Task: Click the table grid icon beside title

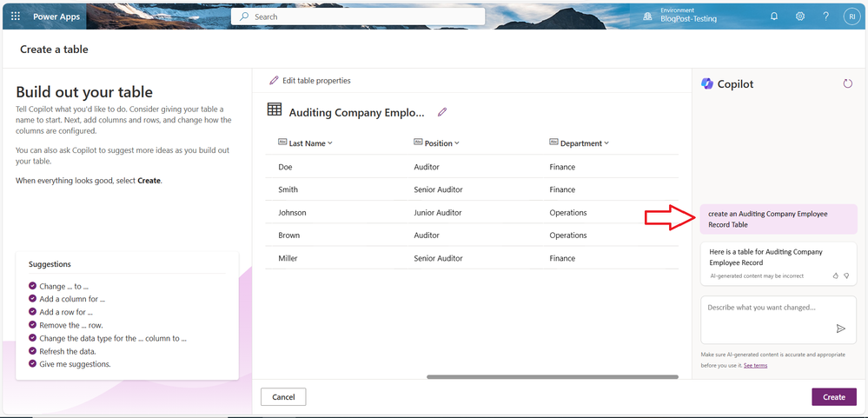Action: point(274,109)
